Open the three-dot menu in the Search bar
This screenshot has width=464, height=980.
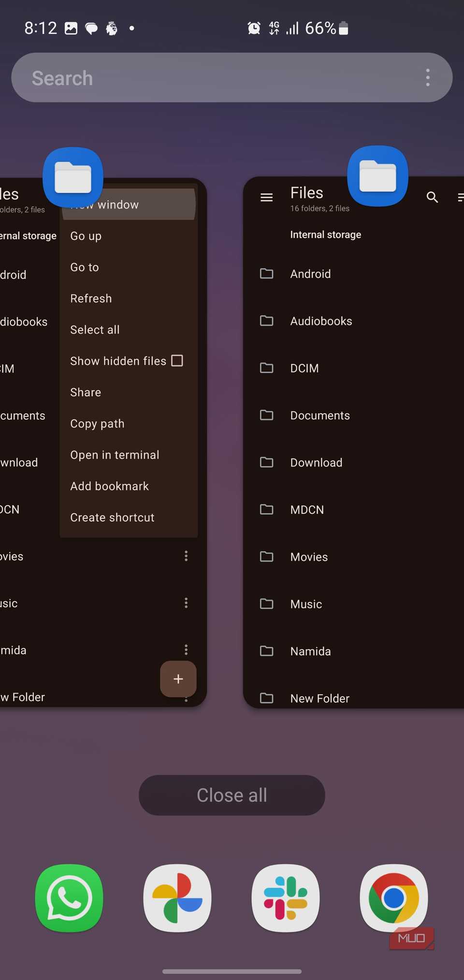tap(428, 77)
